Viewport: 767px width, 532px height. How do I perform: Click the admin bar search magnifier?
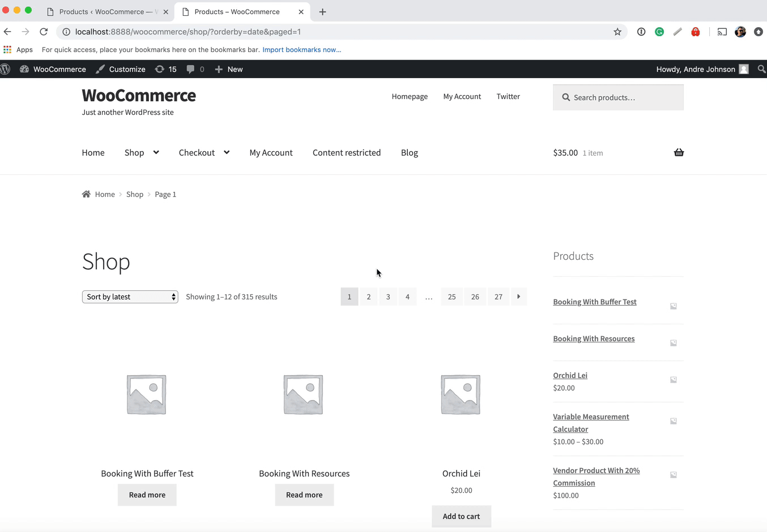point(762,69)
